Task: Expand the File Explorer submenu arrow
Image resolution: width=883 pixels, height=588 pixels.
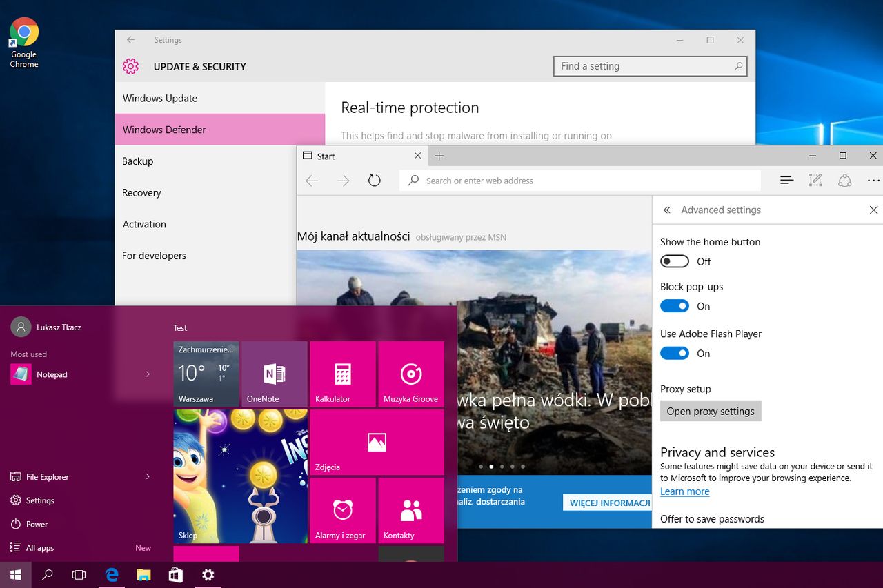Action: coord(148,476)
